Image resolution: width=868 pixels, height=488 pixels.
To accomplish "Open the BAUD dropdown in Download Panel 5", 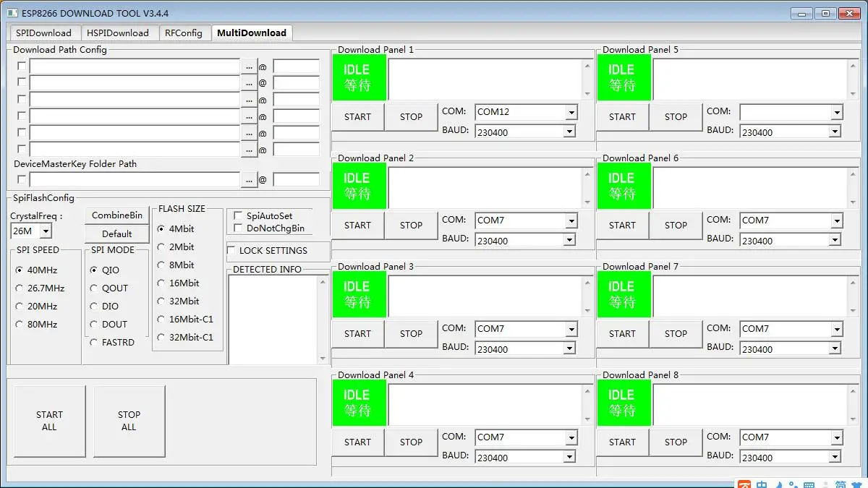I will [x=834, y=132].
